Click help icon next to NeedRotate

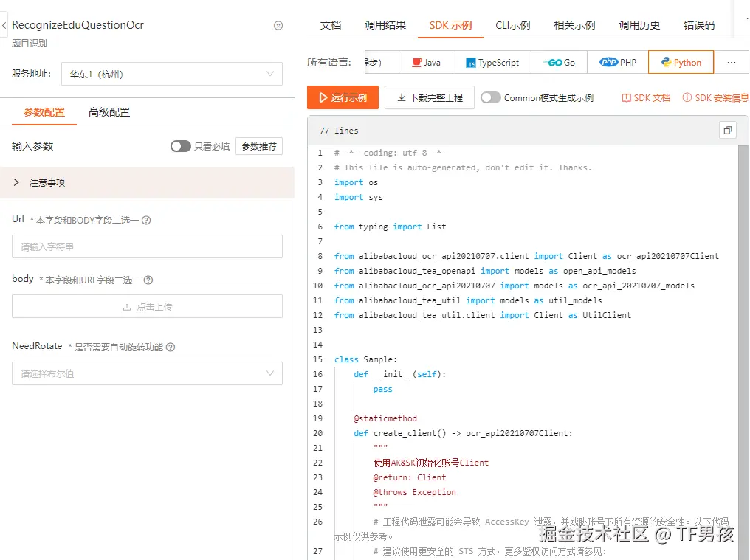[x=171, y=348]
